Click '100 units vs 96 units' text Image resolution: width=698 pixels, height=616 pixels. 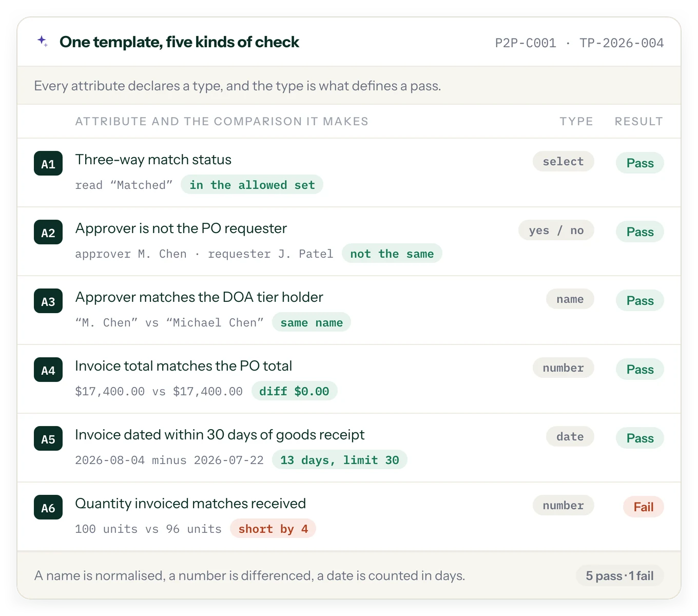click(x=148, y=529)
